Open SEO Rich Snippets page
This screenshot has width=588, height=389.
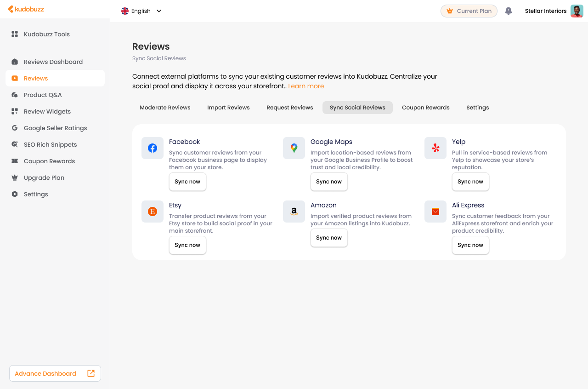(55, 144)
